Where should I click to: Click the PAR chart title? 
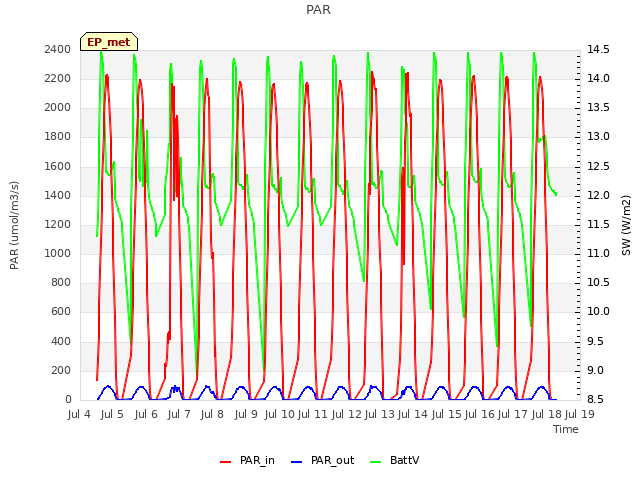[318, 10]
